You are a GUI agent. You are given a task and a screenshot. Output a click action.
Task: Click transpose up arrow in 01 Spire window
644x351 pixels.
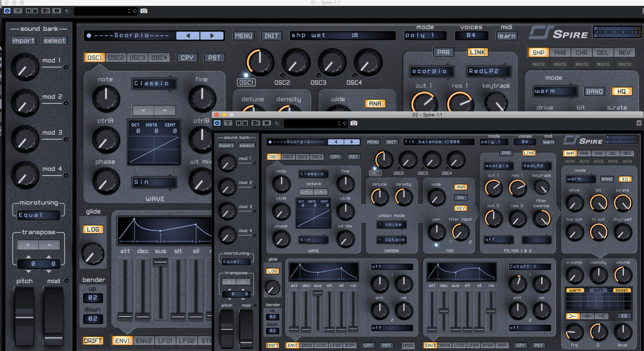coord(49,245)
